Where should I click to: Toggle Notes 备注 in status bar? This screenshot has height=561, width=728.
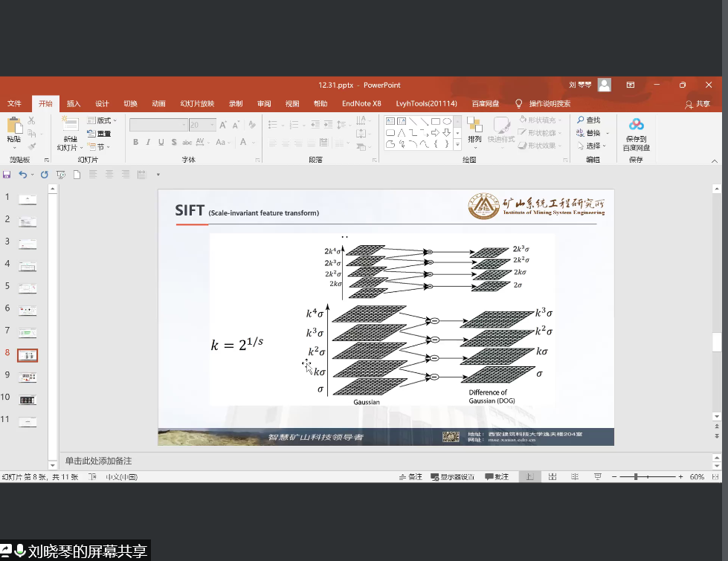[x=410, y=476]
